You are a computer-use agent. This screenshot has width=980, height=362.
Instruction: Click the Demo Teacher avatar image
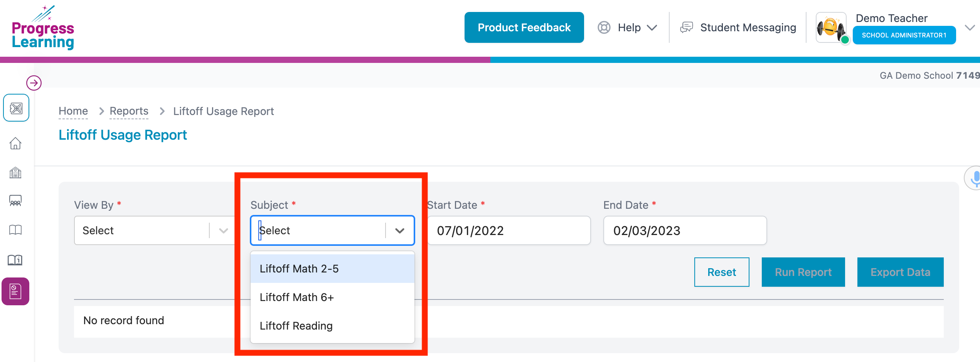tap(831, 27)
